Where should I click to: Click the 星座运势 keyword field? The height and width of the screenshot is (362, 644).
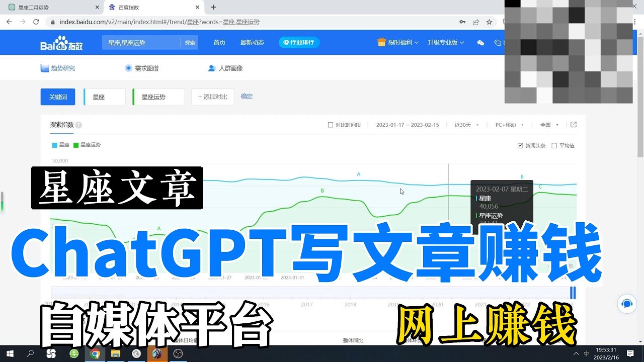(158, 97)
